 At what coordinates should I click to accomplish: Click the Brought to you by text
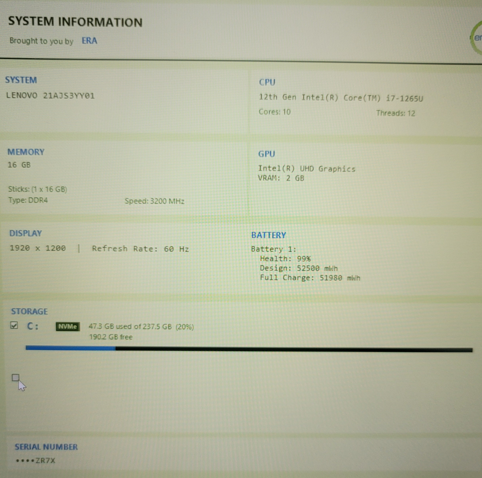[x=41, y=41]
